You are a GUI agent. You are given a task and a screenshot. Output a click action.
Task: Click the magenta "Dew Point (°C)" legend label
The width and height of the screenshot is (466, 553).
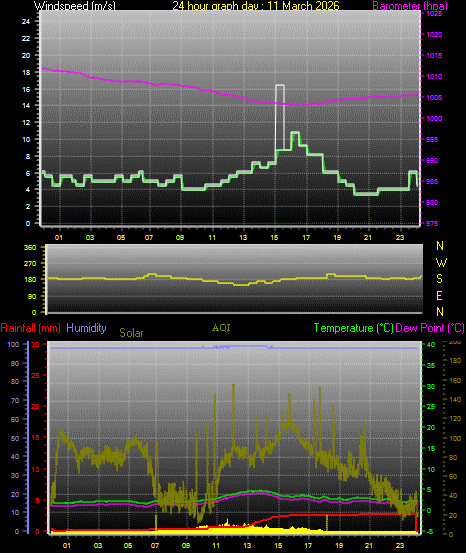[430, 328]
